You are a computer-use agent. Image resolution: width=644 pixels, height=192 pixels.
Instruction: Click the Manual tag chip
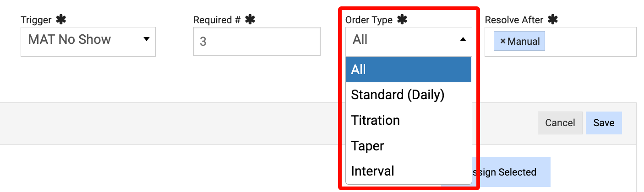(x=524, y=42)
